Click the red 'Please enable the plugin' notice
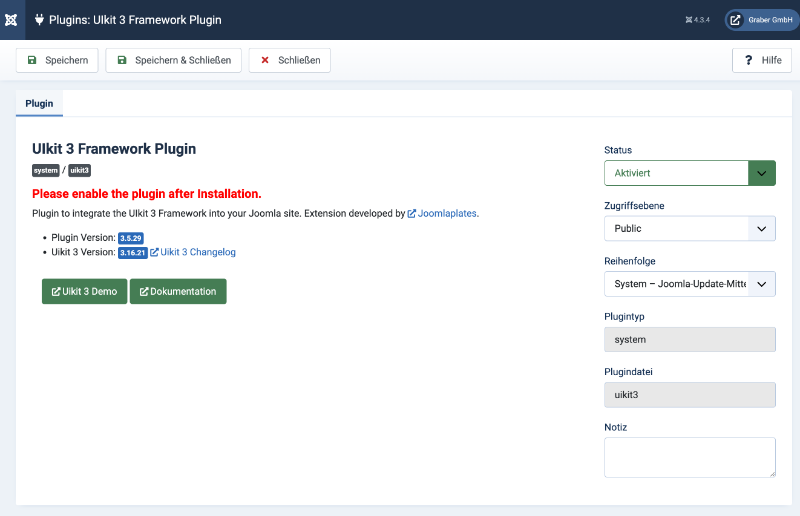The image size is (800, 516). 147,194
